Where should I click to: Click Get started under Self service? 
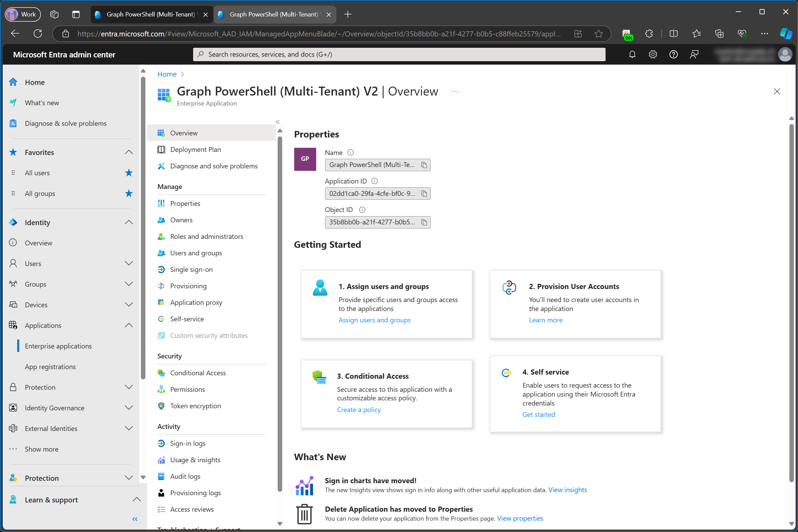coord(539,414)
